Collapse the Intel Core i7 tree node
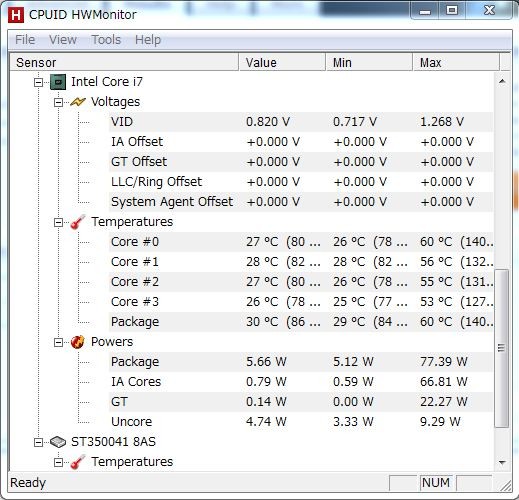Screen dimensions: 519x500 pos(39,82)
